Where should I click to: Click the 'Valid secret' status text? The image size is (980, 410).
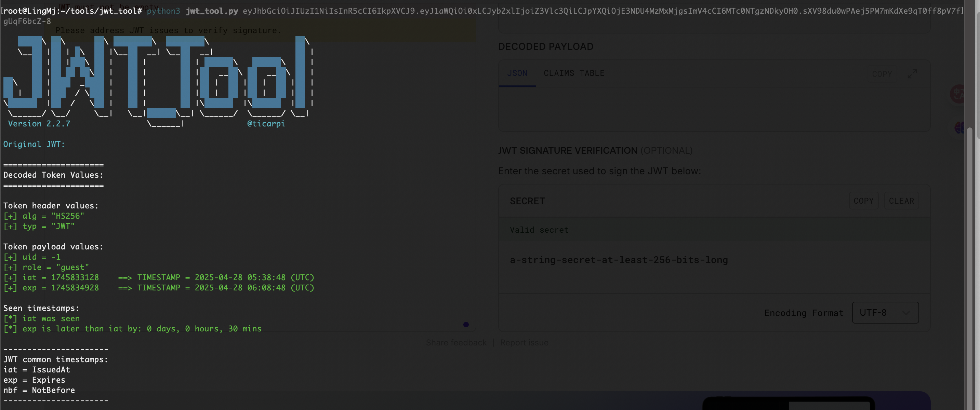(539, 230)
